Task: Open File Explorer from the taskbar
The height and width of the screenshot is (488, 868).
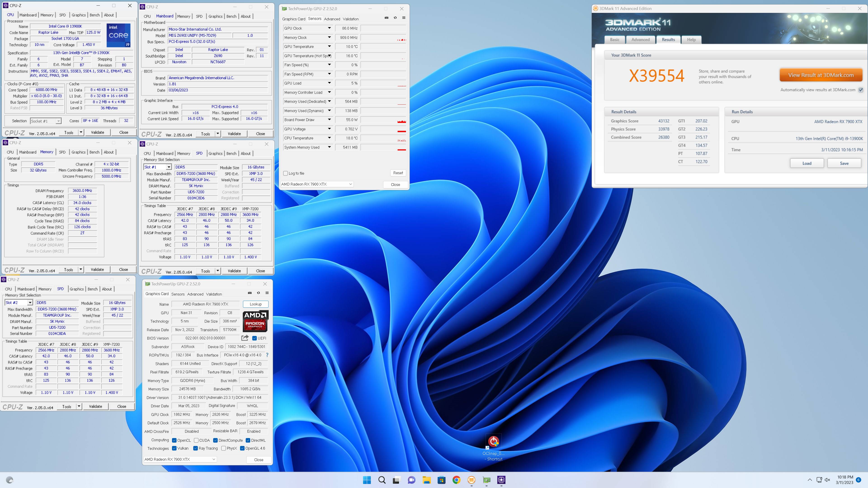Action: [427, 480]
